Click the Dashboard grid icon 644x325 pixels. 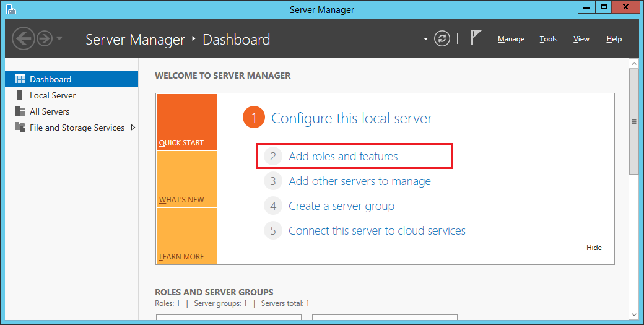coord(20,79)
